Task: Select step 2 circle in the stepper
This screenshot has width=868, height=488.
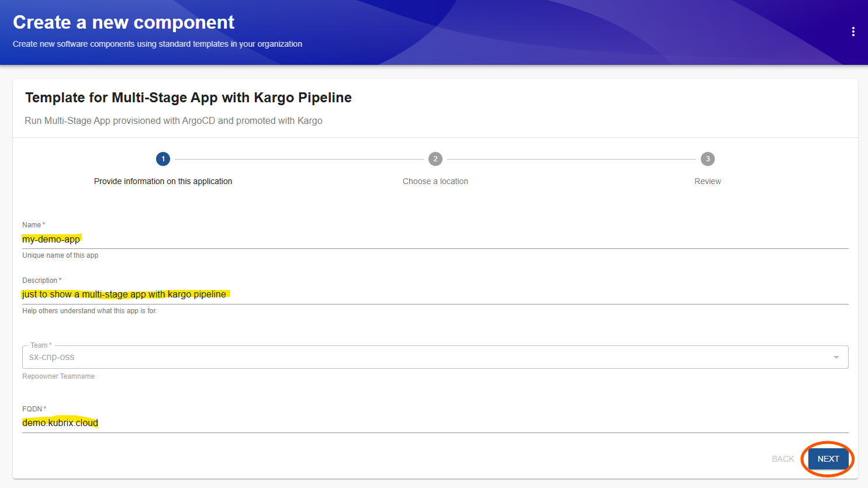Action: [x=435, y=159]
